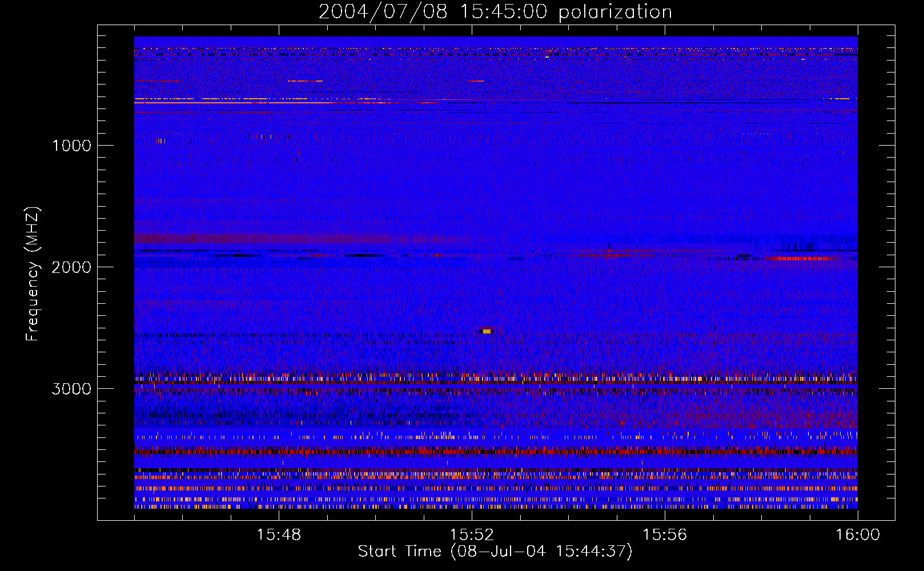Click the 16:00 time tick label
This screenshot has height=571, width=924.
click(x=858, y=535)
